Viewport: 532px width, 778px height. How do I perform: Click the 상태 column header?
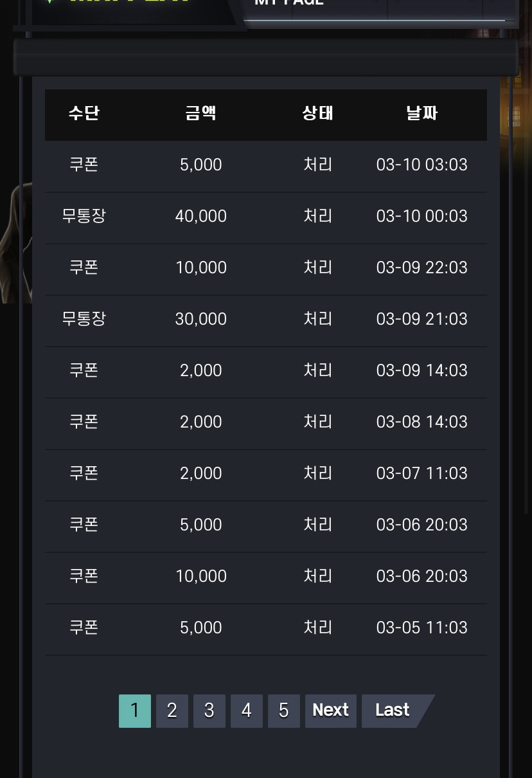pos(318,114)
